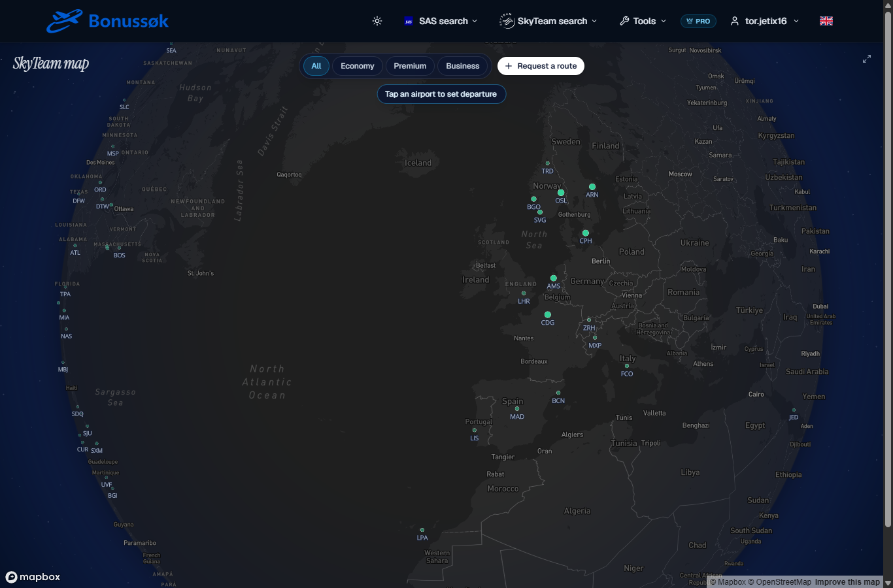Select the ZRH airport marker

pyautogui.click(x=589, y=320)
